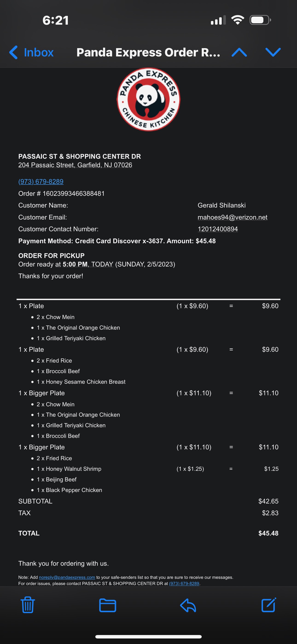Tap the email subject title in header

(148, 52)
